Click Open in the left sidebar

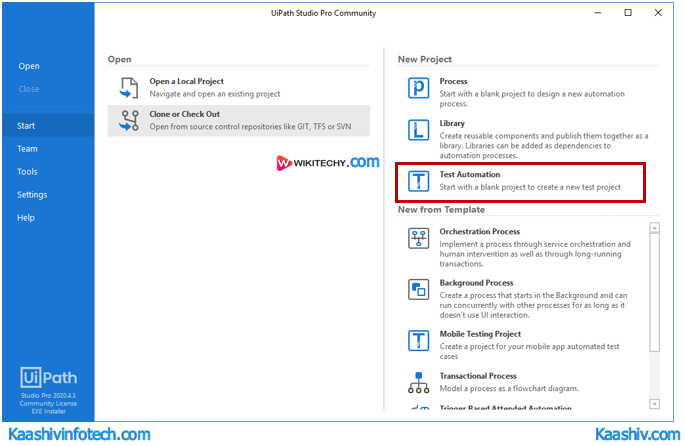[29, 66]
